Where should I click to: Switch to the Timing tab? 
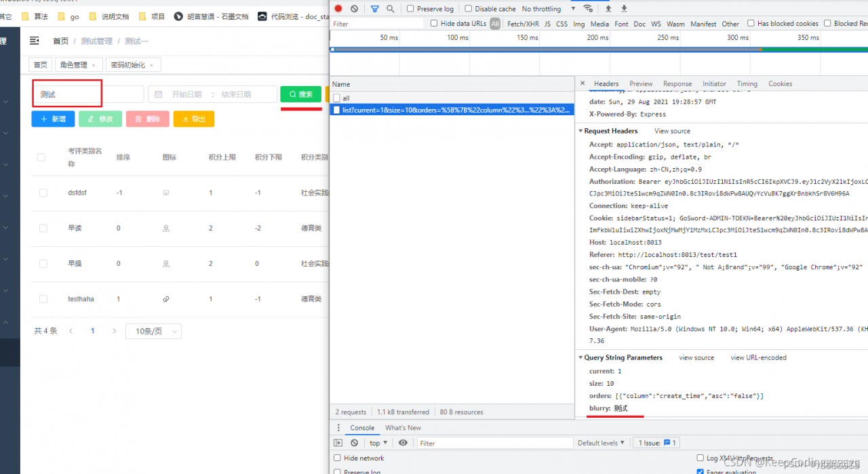click(747, 83)
